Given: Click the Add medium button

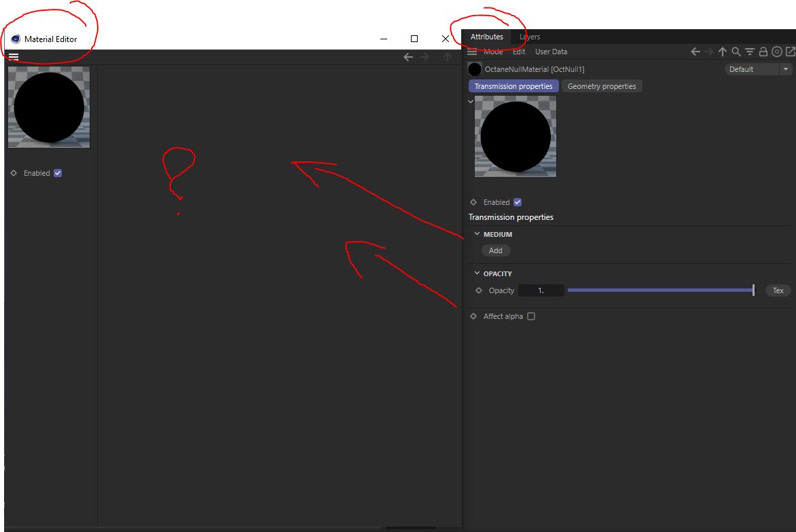Looking at the screenshot, I should pos(496,250).
